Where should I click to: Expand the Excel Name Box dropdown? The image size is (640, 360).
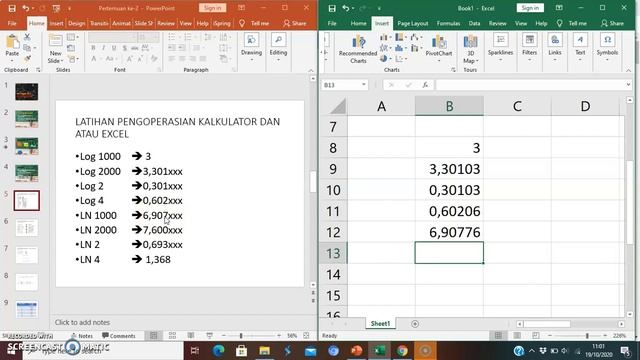pos(364,84)
